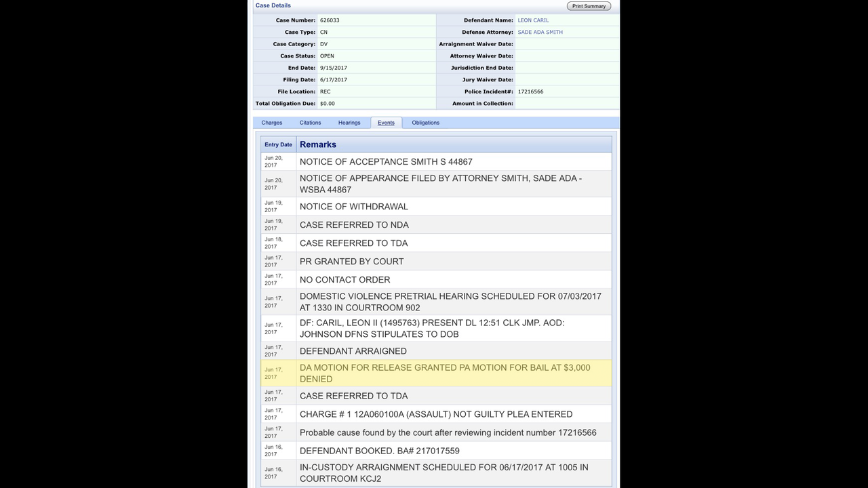Click the Print Summary button
Viewport: 868px width, 488px height.
[589, 6]
